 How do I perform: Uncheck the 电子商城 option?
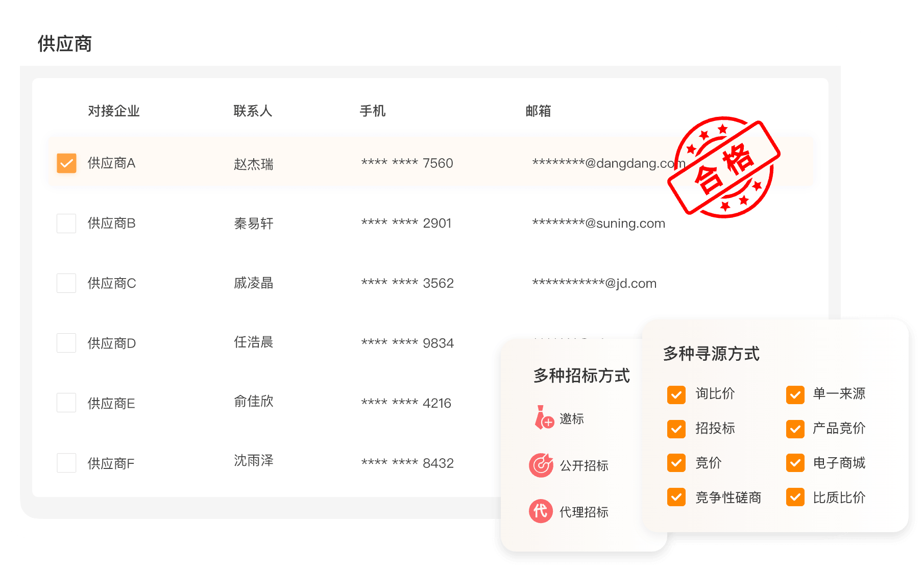click(x=795, y=463)
